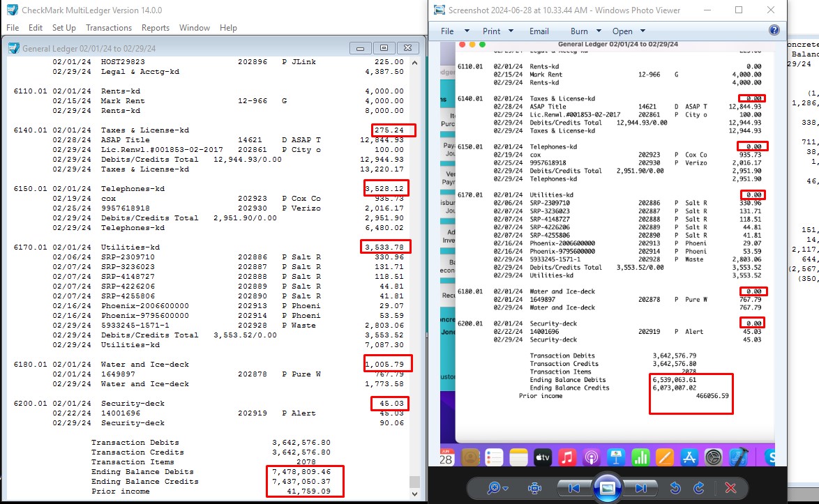Start the slide show with center button

click(608, 487)
